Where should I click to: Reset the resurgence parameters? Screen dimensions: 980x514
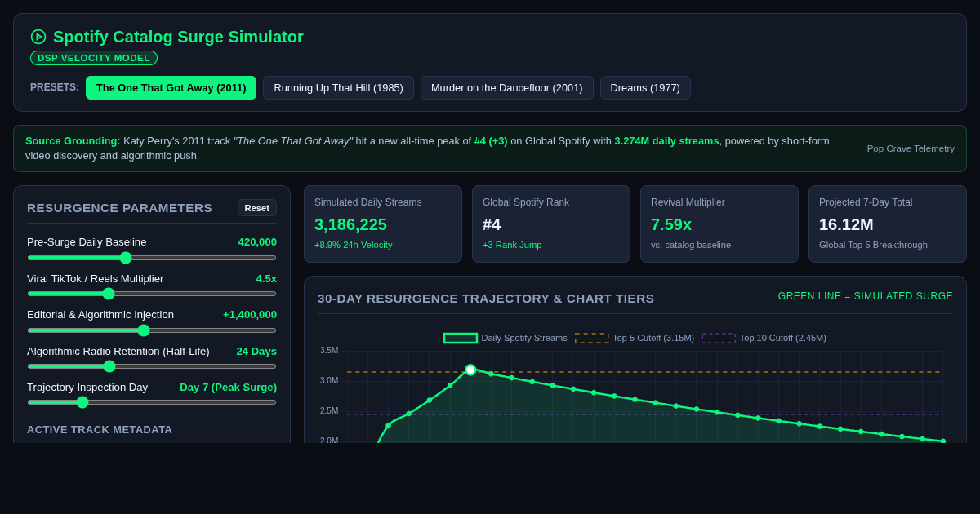[257, 208]
